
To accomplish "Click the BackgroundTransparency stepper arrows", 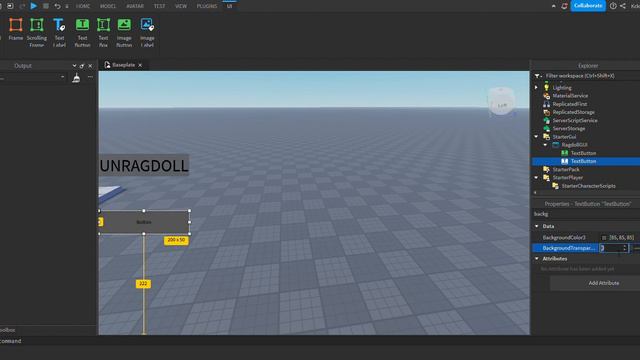I will pos(624,248).
